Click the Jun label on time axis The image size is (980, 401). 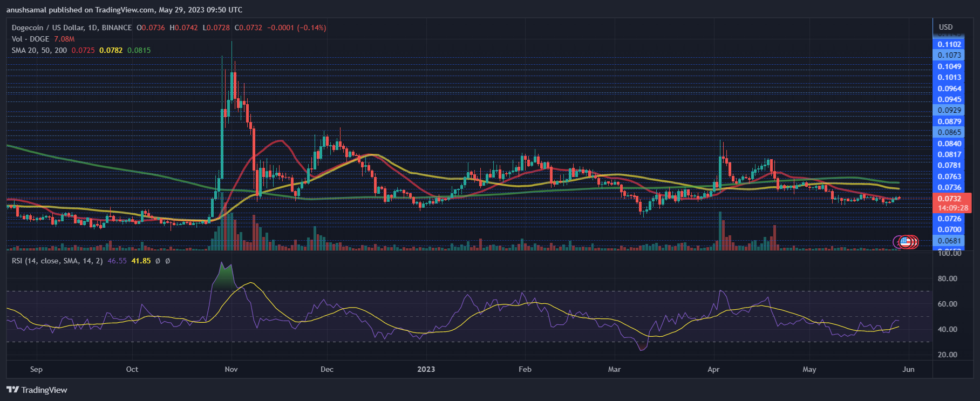[x=908, y=369]
